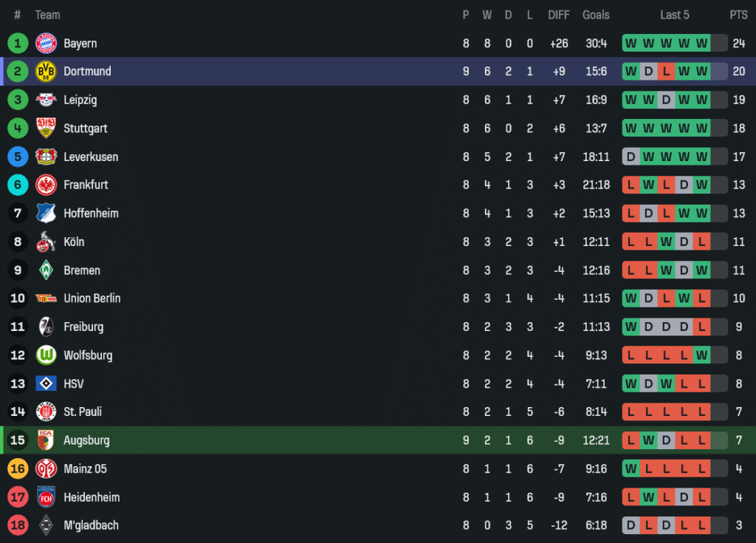The width and height of the screenshot is (756, 543).
Task: Click the Bayern club crest icon
Action: (x=46, y=43)
